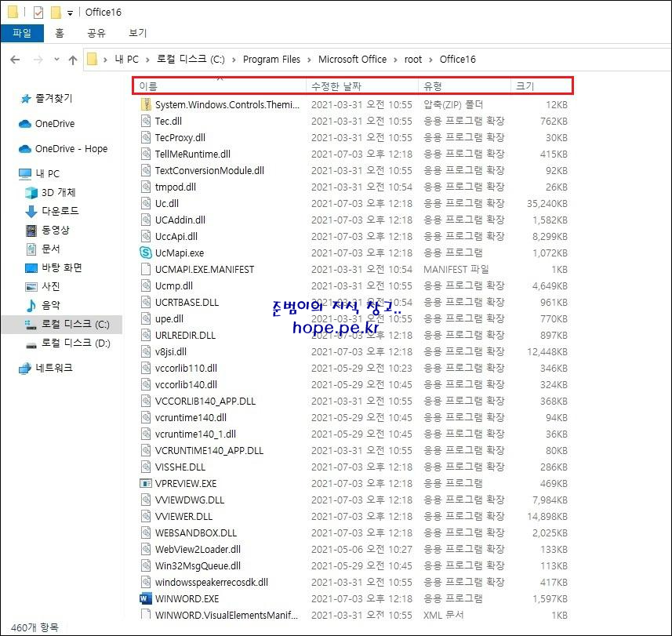Open the 공유 ribbon tab

tap(96, 33)
